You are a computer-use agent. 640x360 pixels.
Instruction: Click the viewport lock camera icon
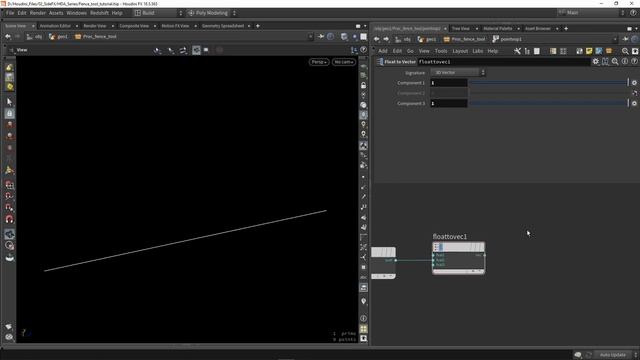363,85
